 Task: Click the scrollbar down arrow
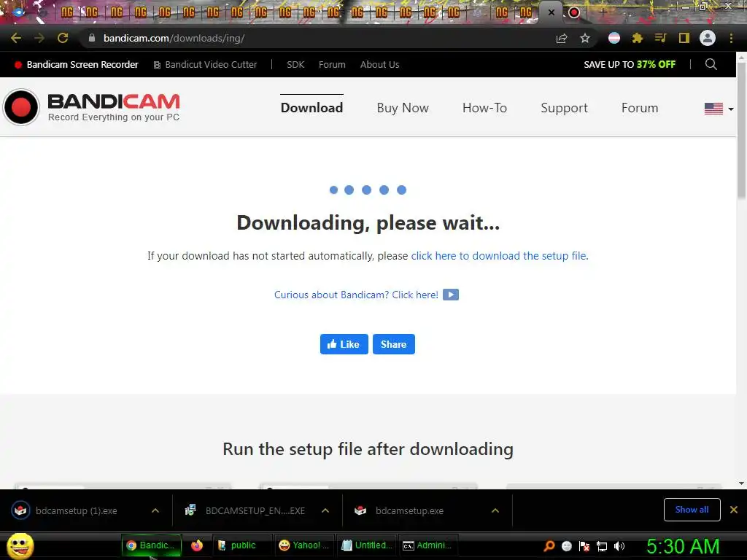[x=741, y=483]
